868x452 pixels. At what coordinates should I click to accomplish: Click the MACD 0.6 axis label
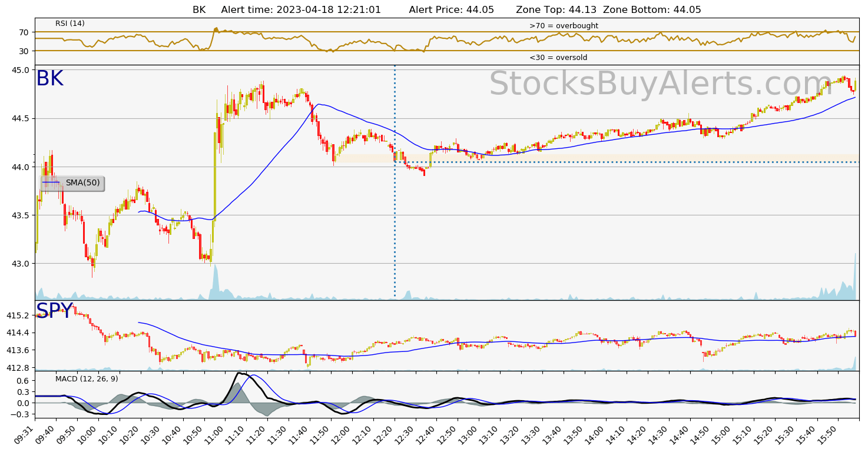point(23,381)
